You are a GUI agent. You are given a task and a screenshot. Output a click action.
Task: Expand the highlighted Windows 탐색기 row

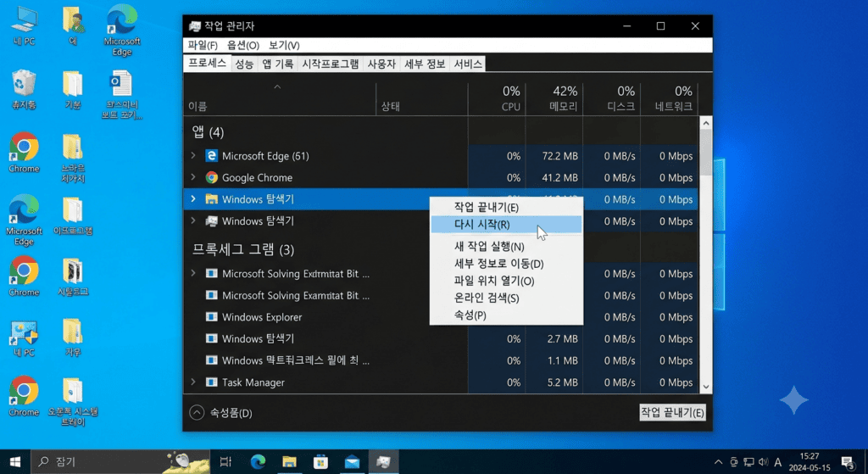tap(193, 198)
